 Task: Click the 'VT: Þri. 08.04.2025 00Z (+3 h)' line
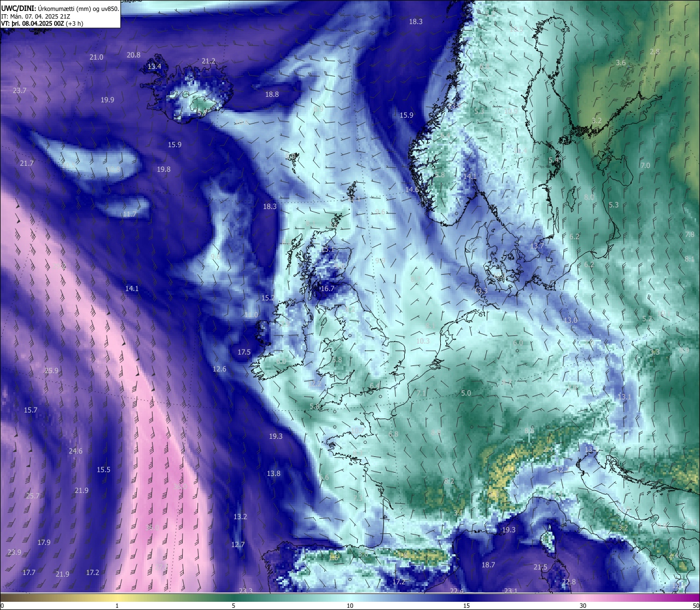click(x=42, y=24)
